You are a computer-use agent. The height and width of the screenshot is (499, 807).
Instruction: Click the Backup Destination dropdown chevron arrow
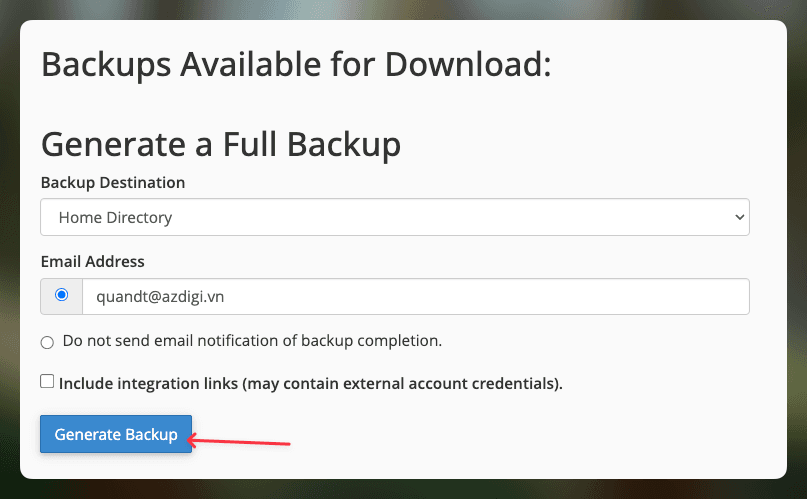pyautogui.click(x=739, y=217)
